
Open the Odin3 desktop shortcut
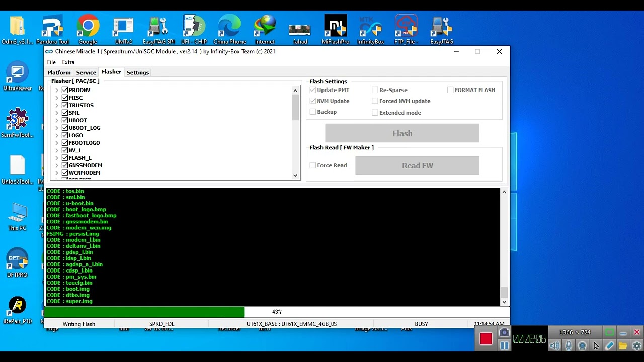click(17, 30)
